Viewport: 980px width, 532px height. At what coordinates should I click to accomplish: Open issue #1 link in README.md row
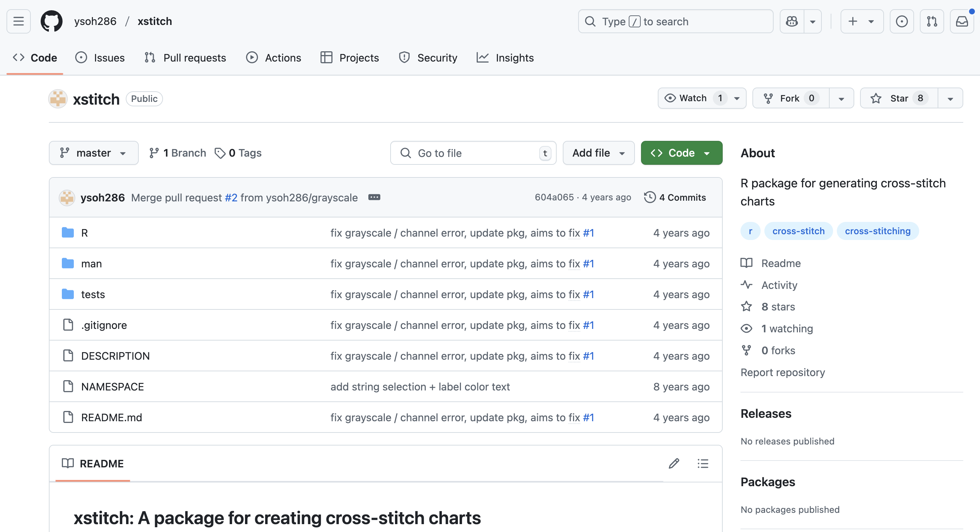[x=588, y=417]
